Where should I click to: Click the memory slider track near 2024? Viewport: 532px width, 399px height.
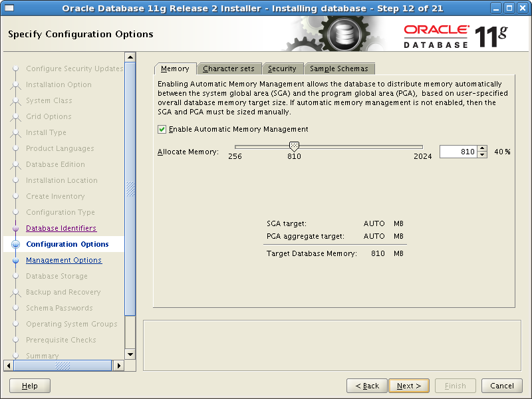[x=420, y=147]
